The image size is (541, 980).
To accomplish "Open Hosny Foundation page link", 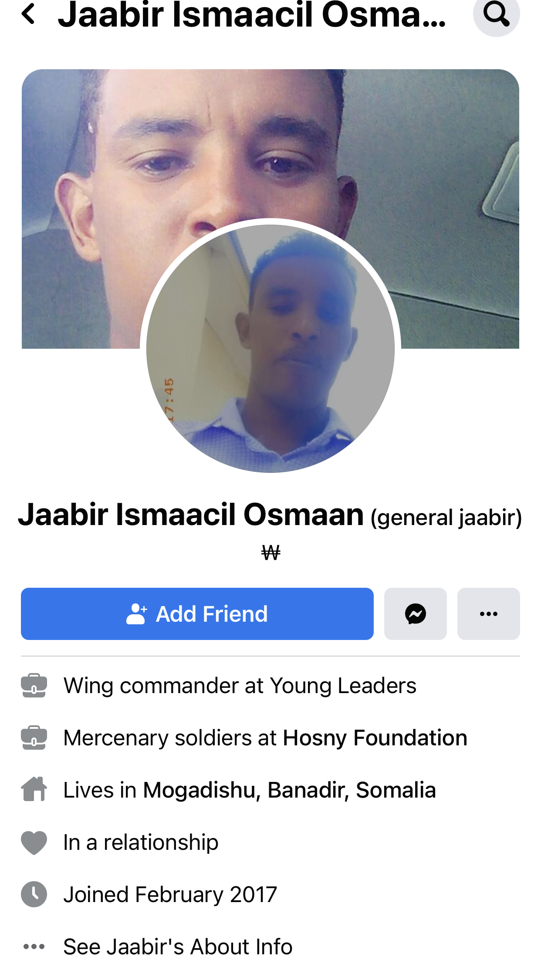I will (x=375, y=738).
